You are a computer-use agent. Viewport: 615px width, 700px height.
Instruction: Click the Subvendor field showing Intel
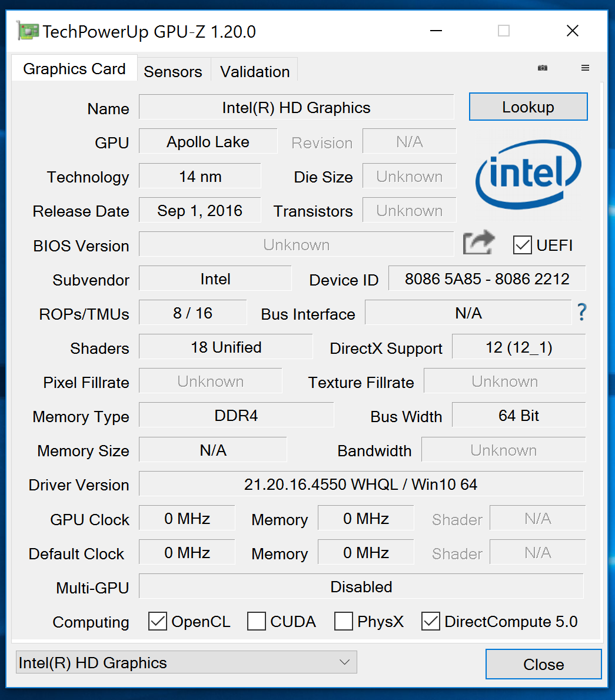tap(215, 278)
